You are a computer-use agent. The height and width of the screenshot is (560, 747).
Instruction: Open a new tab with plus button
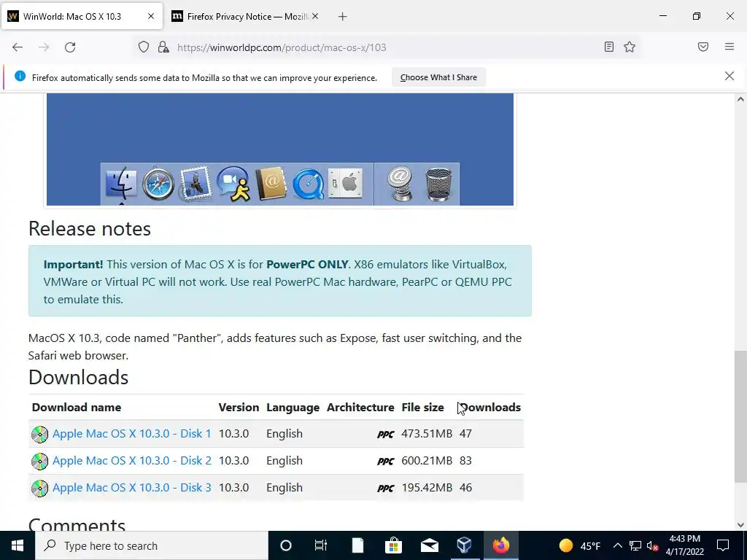[342, 17]
